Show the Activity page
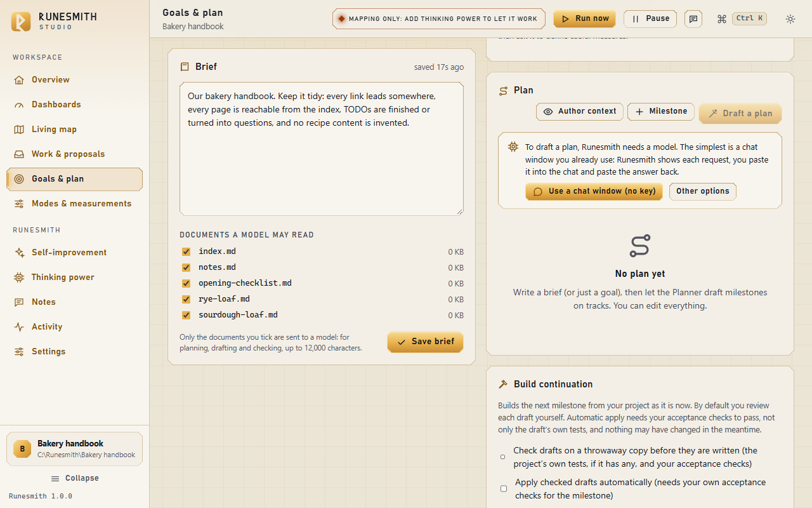Image resolution: width=812 pixels, height=508 pixels. [74, 327]
